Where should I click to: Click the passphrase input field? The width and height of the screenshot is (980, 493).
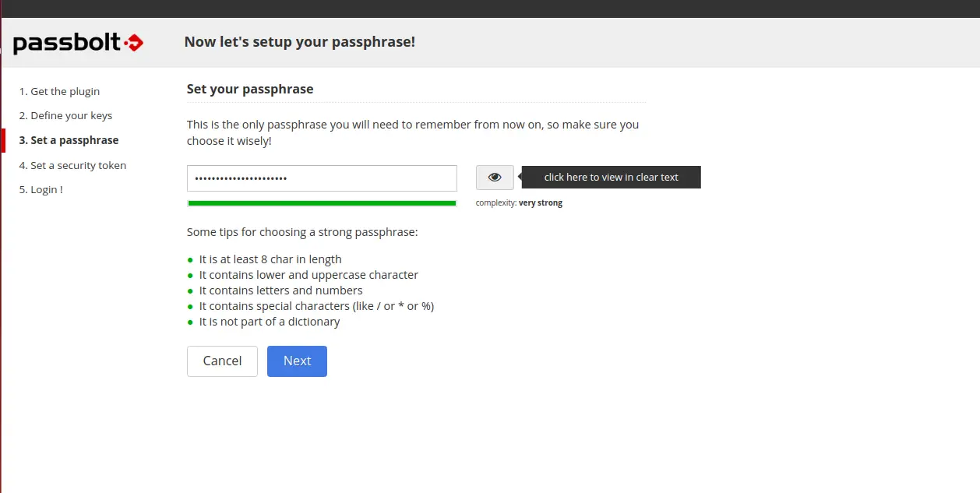pos(322,178)
